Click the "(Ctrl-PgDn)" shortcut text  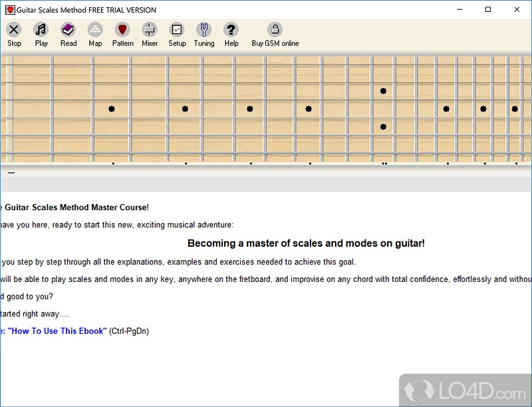(x=129, y=331)
